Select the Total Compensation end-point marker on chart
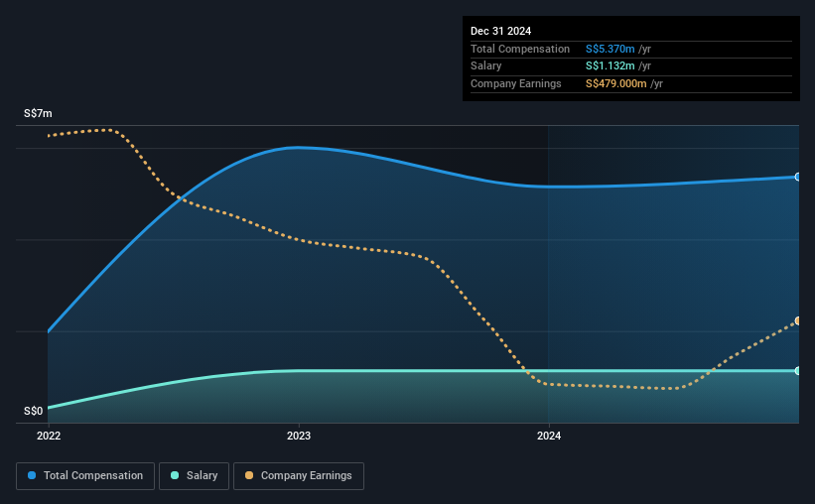 (797, 178)
